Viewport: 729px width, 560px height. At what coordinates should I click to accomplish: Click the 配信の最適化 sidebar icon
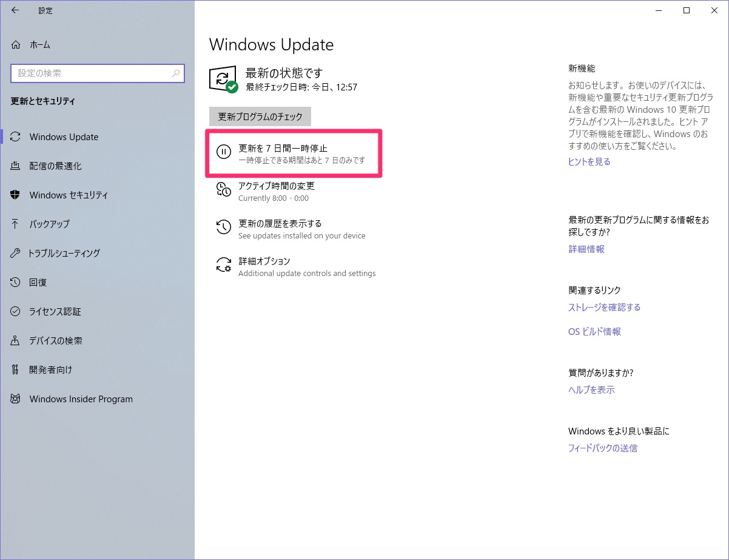16,166
